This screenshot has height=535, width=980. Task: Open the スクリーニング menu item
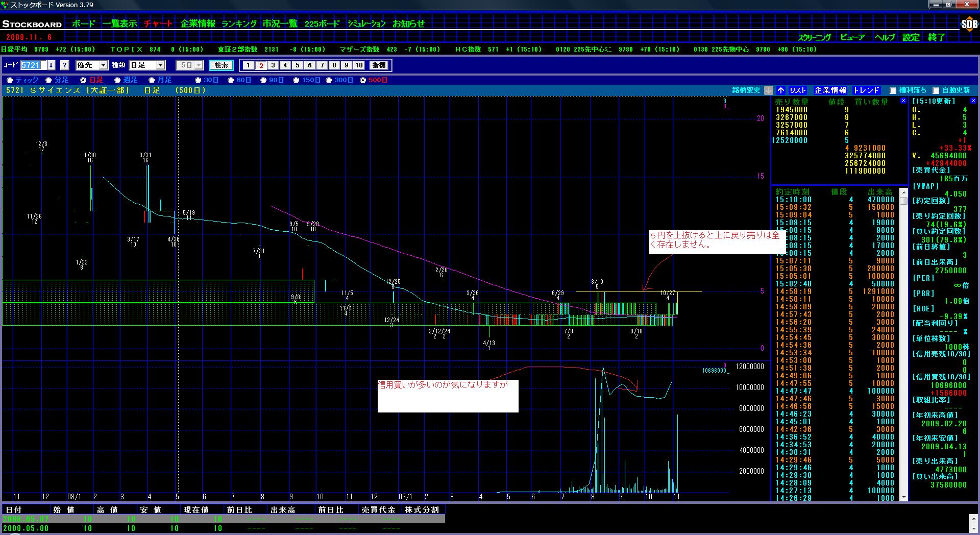814,37
